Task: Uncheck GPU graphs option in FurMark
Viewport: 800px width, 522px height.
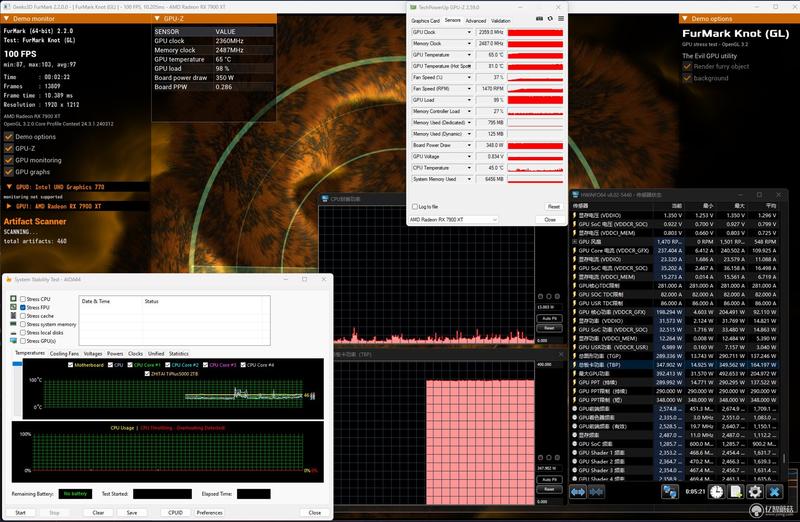Action: 9,172
